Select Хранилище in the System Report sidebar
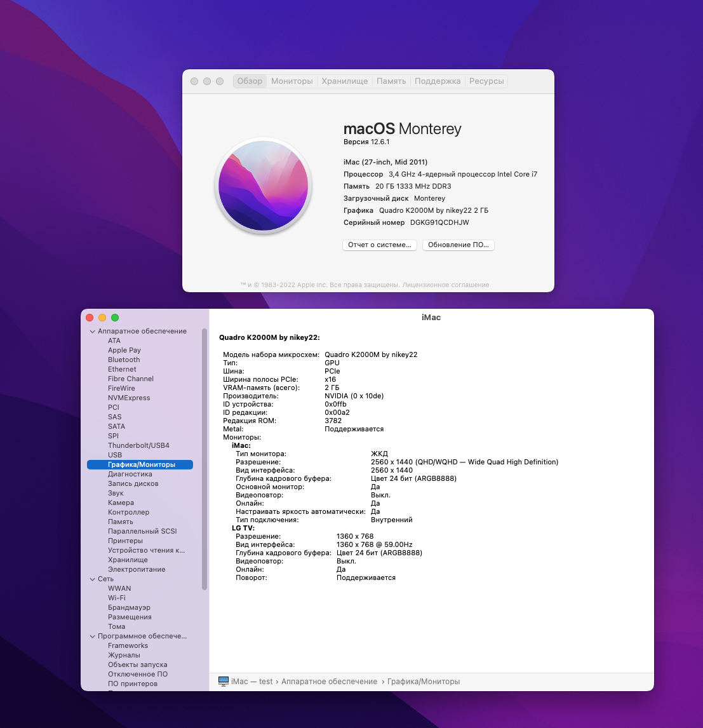This screenshot has height=728, width=703. pos(128,560)
